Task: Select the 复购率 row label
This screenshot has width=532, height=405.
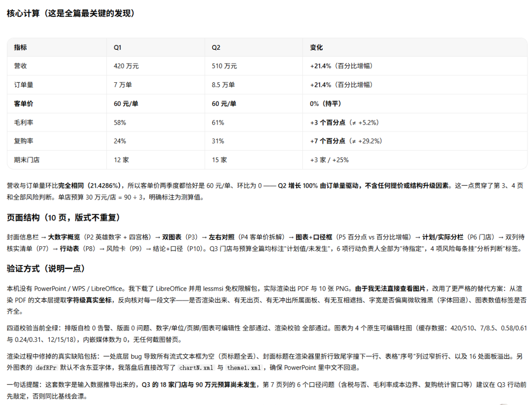Action: pyautogui.click(x=24, y=141)
